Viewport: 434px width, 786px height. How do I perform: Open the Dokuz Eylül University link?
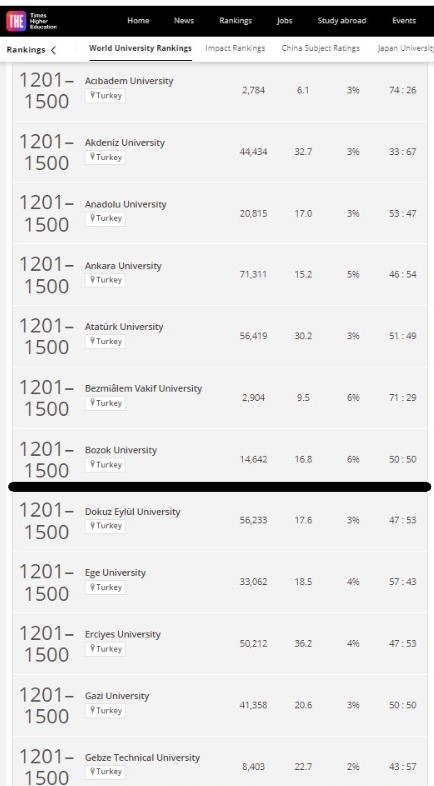(132, 512)
